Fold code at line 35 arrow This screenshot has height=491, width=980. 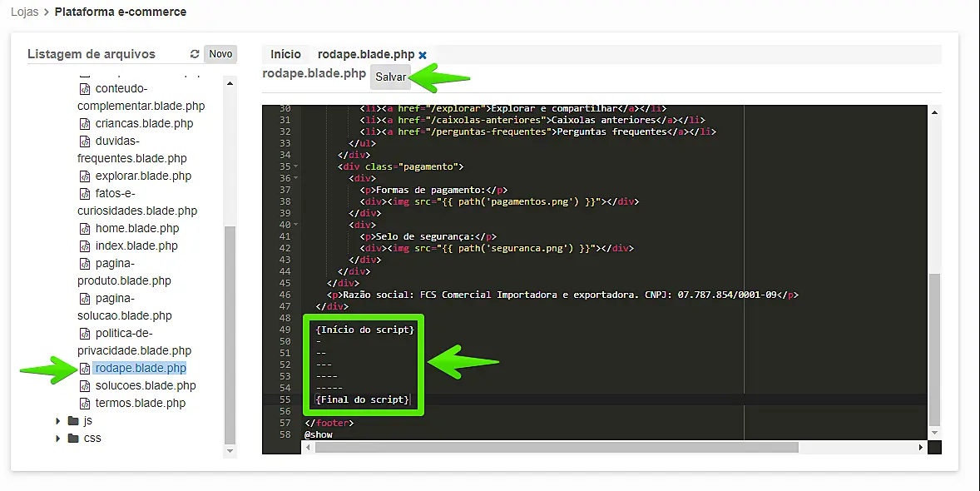coord(295,167)
